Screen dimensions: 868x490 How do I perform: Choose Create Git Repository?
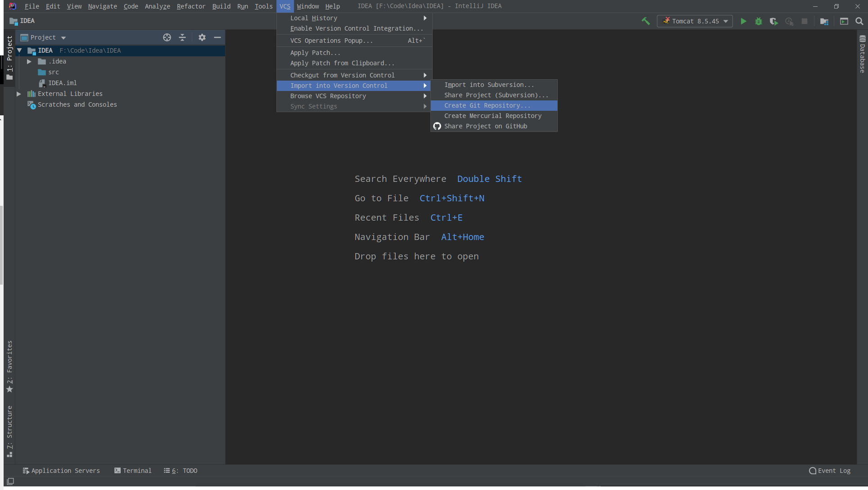(494, 105)
